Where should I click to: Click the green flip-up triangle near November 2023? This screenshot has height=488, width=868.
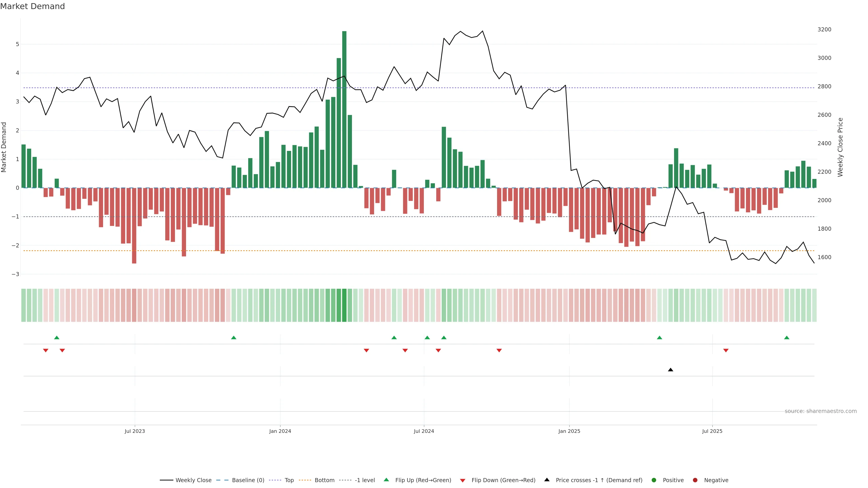(x=234, y=338)
